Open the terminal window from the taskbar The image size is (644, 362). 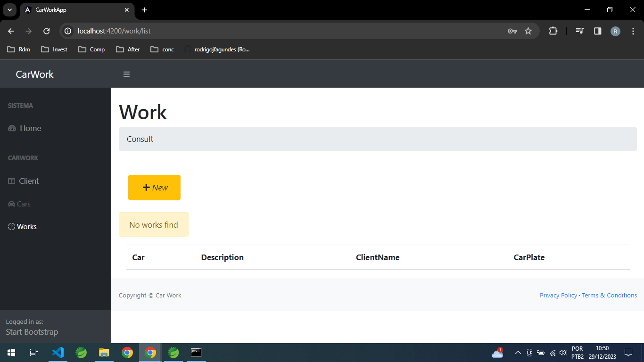coord(196,353)
